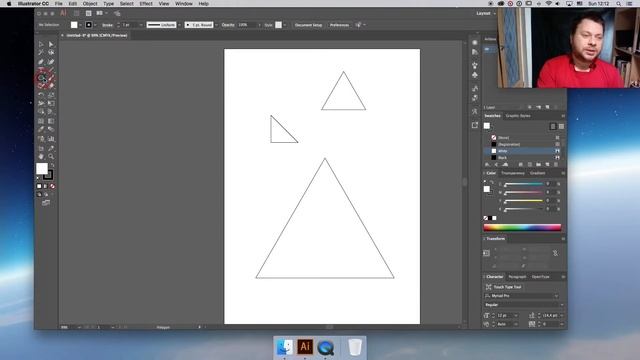The image size is (640, 360).
Task: Open the Layout workspace switcher
Action: pos(486,13)
